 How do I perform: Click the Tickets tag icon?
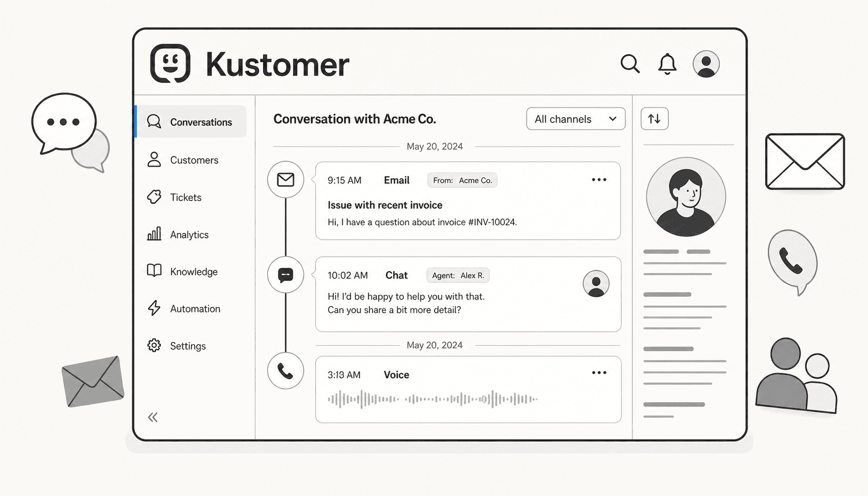(154, 197)
